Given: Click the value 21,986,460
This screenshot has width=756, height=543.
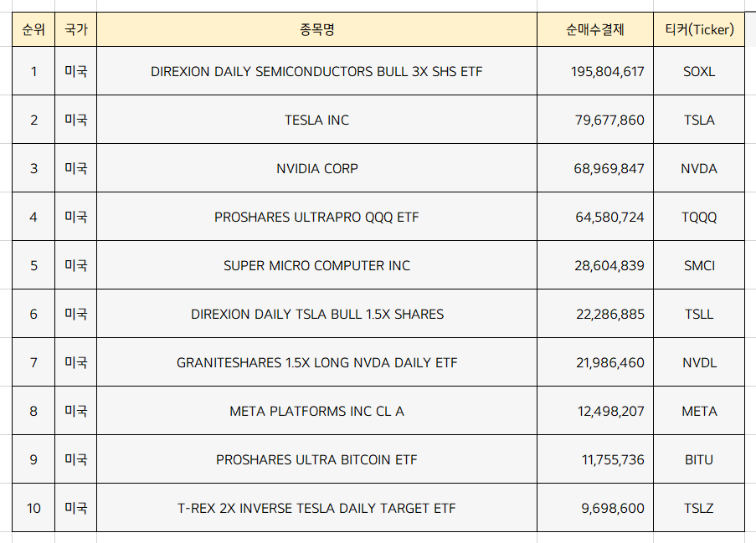Looking at the screenshot, I should (x=610, y=363).
